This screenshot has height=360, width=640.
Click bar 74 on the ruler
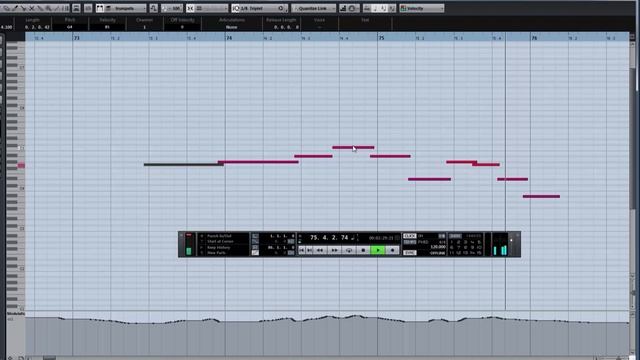(229, 38)
